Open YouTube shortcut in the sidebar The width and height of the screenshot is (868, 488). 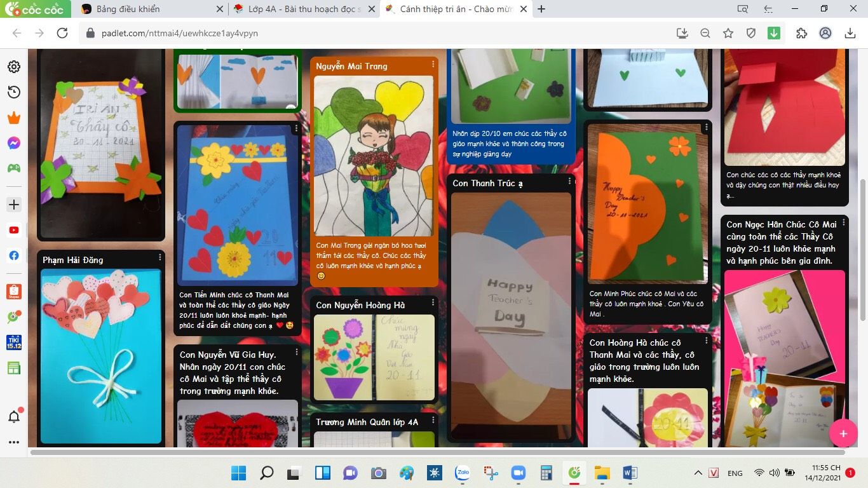tap(14, 230)
